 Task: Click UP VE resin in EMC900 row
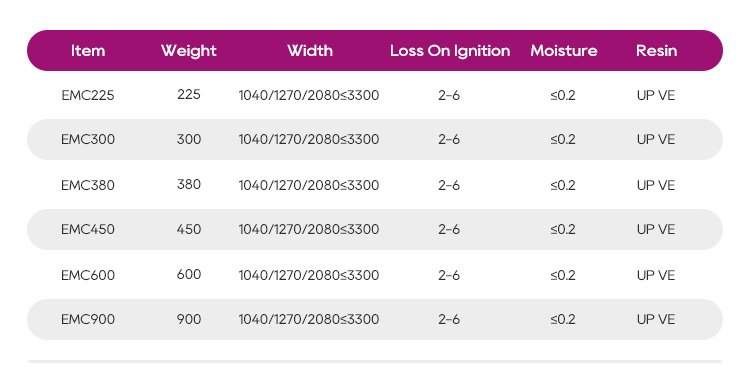tap(656, 319)
